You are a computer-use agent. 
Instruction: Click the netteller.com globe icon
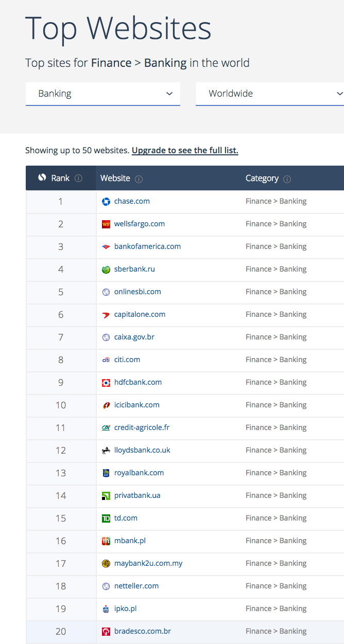click(106, 586)
